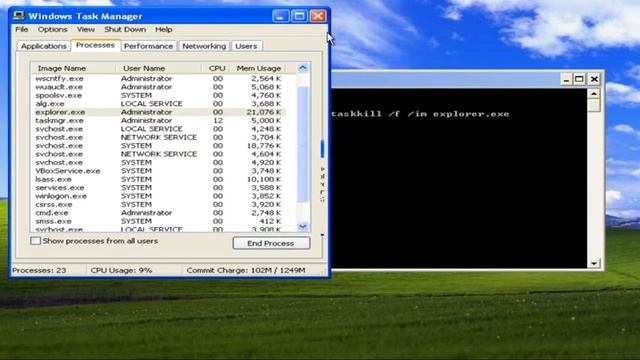Minimize the Windows Task Manager window
Screen dimensions: 640x360
280,16
